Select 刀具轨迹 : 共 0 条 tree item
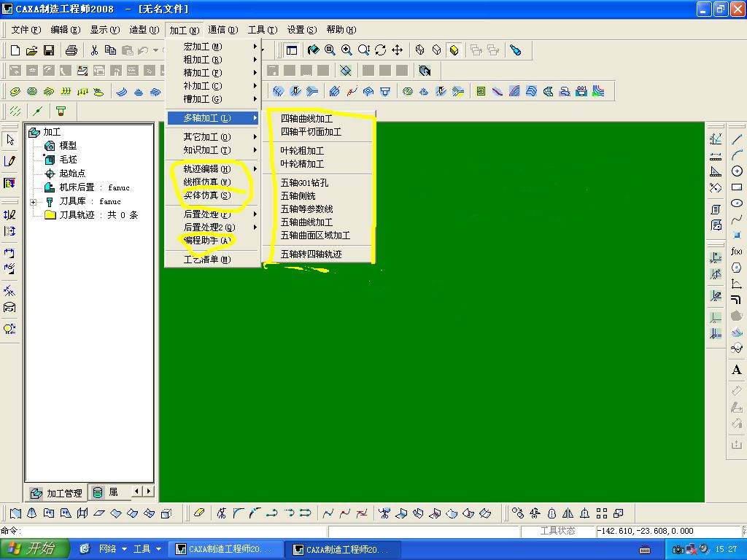The image size is (747, 560). point(98,215)
